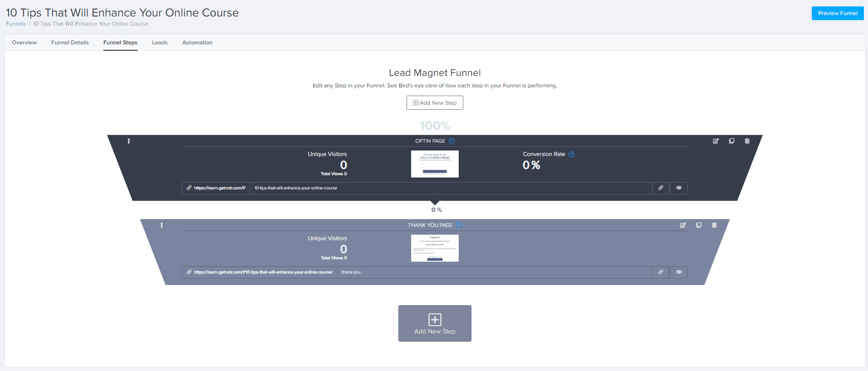
Task: Click the Lead Magnet Funnel heading
Action: tap(434, 73)
